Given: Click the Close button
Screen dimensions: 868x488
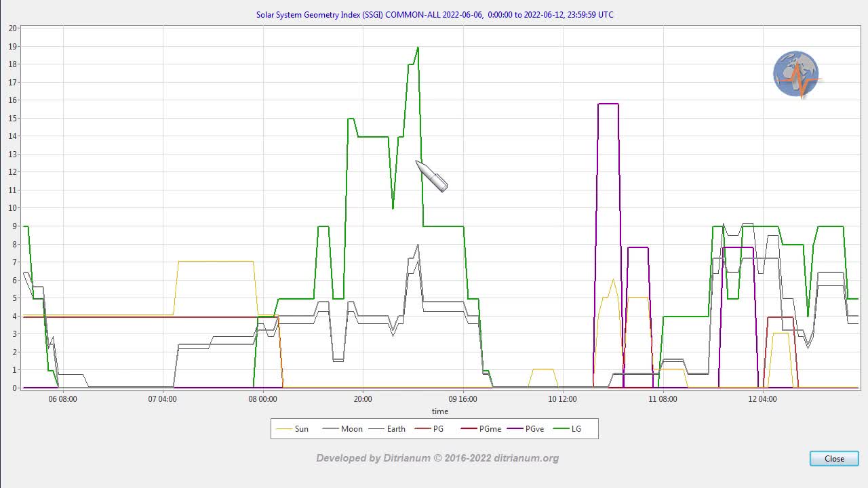Looking at the screenshot, I should (834, 459).
